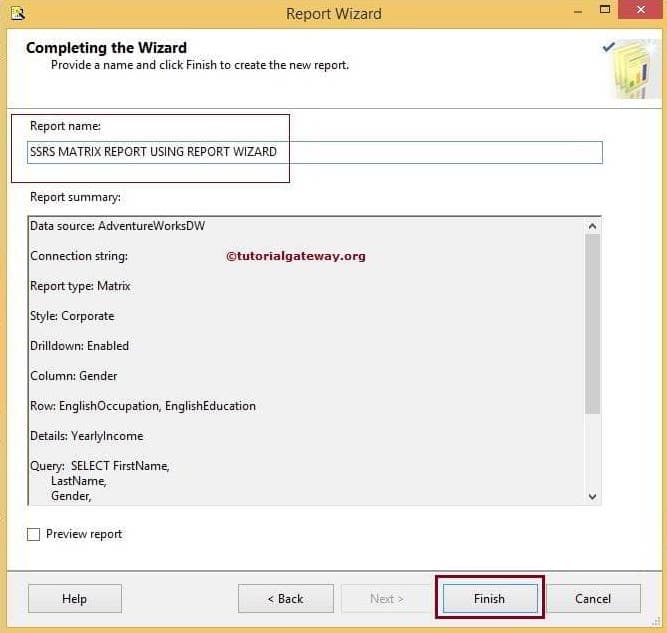This screenshot has width=667, height=633.
Task: Click the report summary scrollbar thumb
Action: [x=592, y=324]
